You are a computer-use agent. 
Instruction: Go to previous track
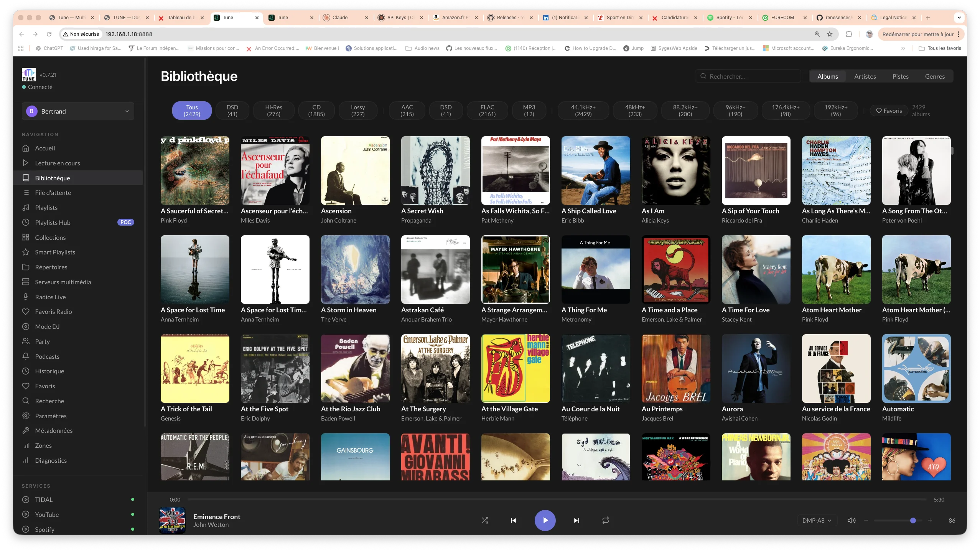coord(513,521)
